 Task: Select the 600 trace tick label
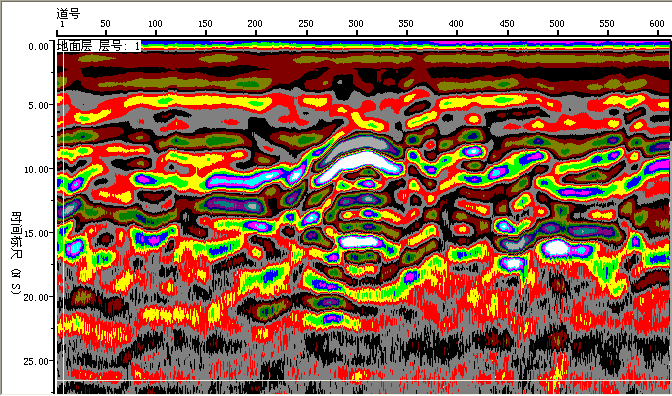(657, 24)
